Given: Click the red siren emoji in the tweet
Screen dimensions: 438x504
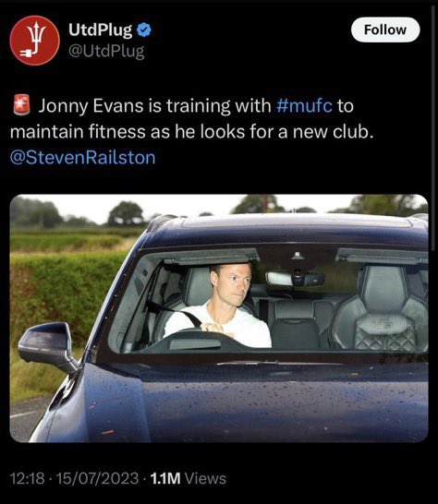Looking at the screenshot, I should click(x=21, y=105).
